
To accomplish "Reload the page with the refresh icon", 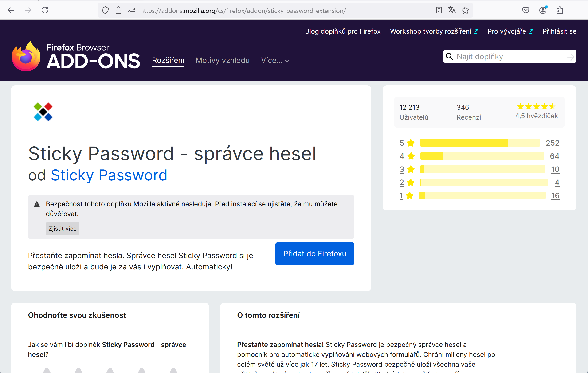I will pyautogui.click(x=45, y=10).
